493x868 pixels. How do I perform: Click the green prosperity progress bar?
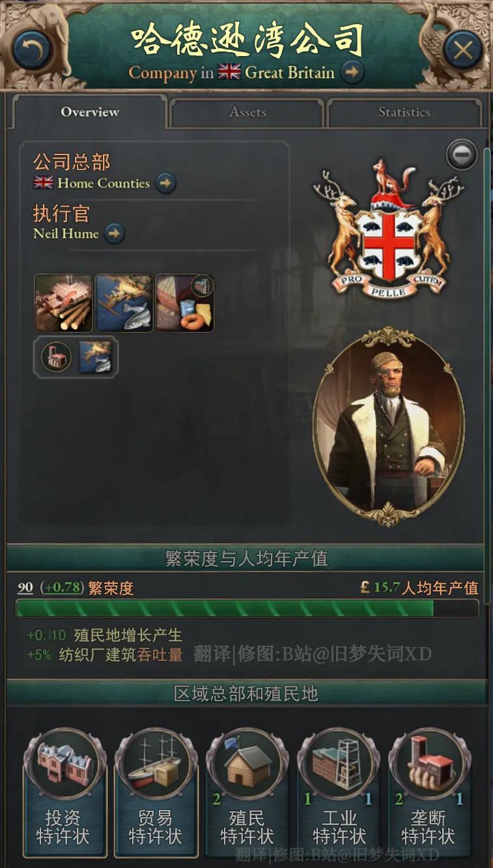click(247, 608)
